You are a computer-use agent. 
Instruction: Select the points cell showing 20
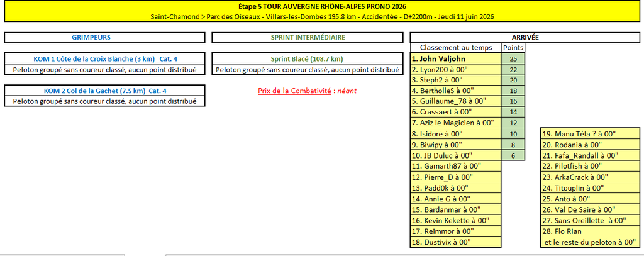click(x=513, y=80)
